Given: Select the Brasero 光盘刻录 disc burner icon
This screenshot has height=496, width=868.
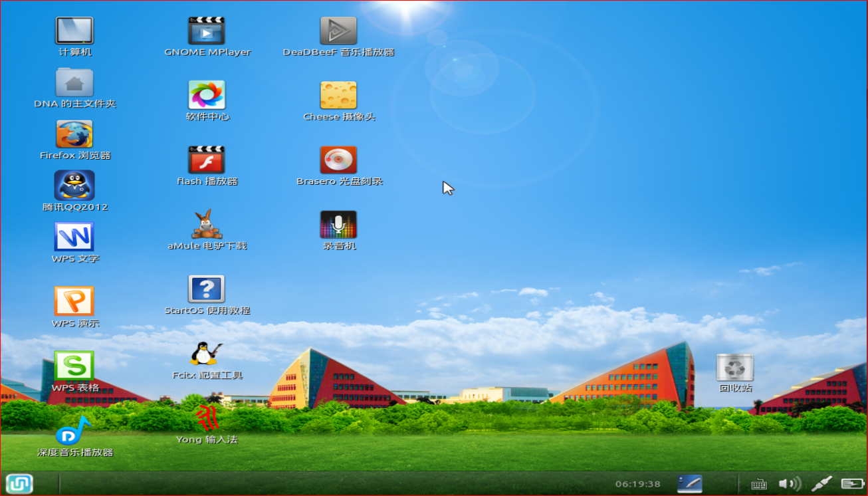Looking at the screenshot, I should pos(339,160).
